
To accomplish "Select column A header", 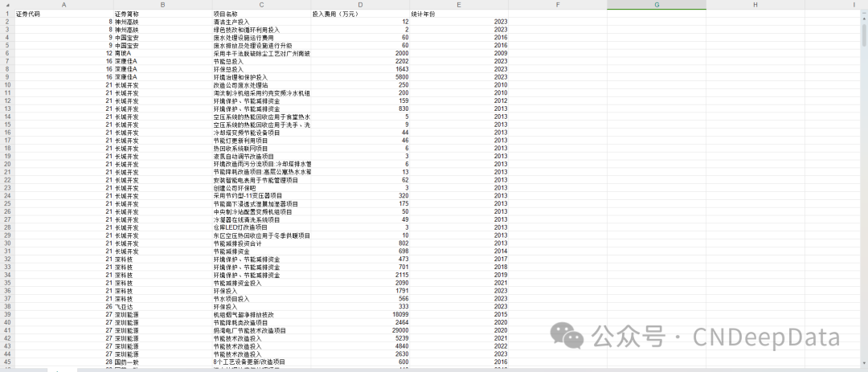I will pyautogui.click(x=63, y=5).
